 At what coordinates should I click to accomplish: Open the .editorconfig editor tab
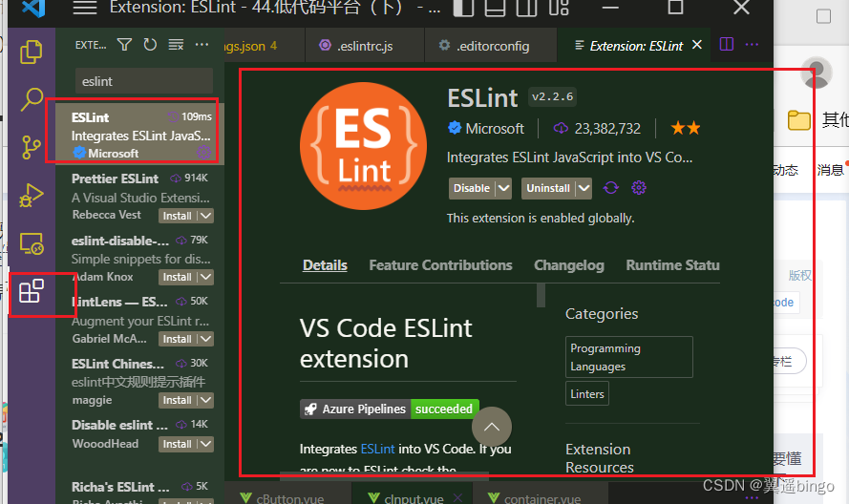click(491, 46)
